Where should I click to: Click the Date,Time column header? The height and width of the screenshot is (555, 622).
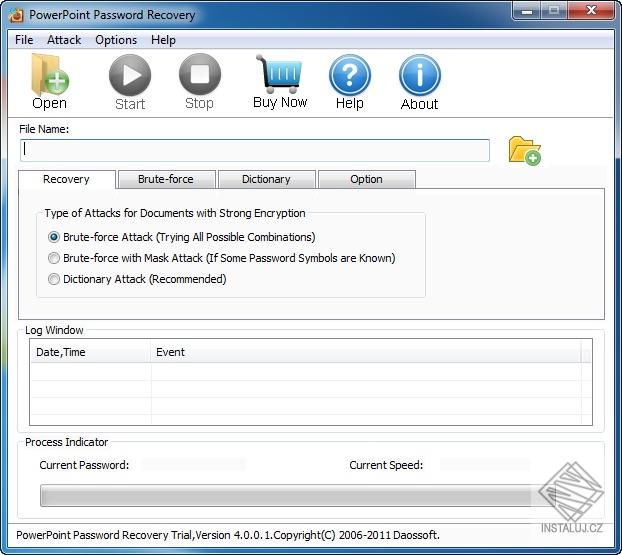[x=90, y=352]
